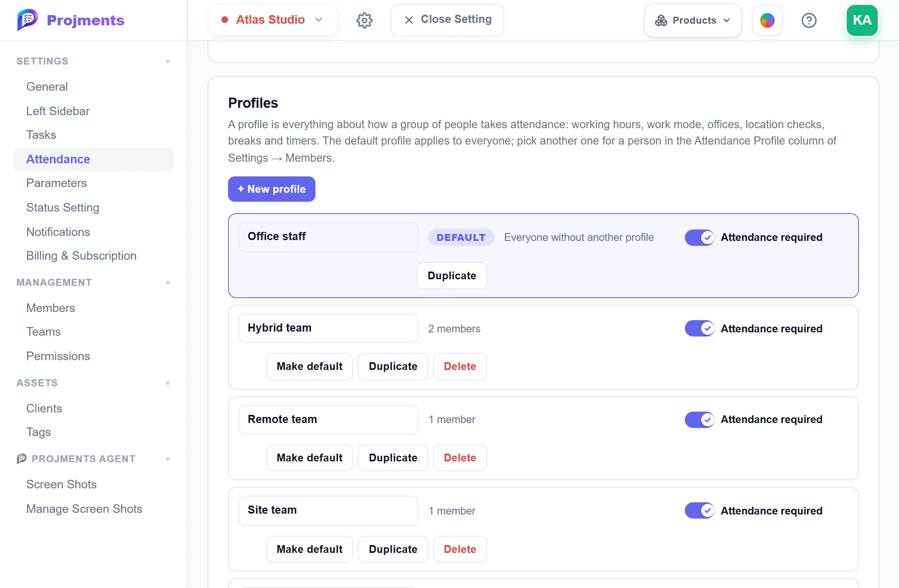Click the Projments Agent chat icon
The image size is (899, 588).
pos(22,459)
